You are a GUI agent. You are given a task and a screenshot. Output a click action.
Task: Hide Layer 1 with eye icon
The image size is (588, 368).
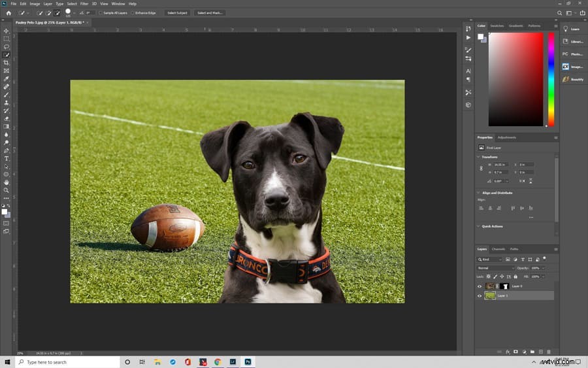(x=480, y=295)
